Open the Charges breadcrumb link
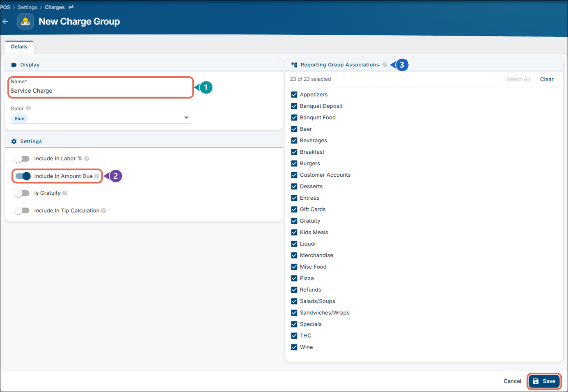Screen dimensions: 568x392 point(55,7)
